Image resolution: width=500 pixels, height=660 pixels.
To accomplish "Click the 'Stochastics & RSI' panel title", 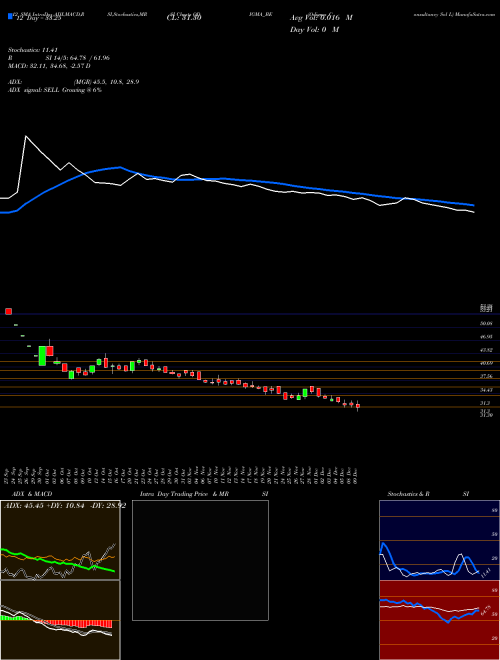I will [x=428, y=494].
